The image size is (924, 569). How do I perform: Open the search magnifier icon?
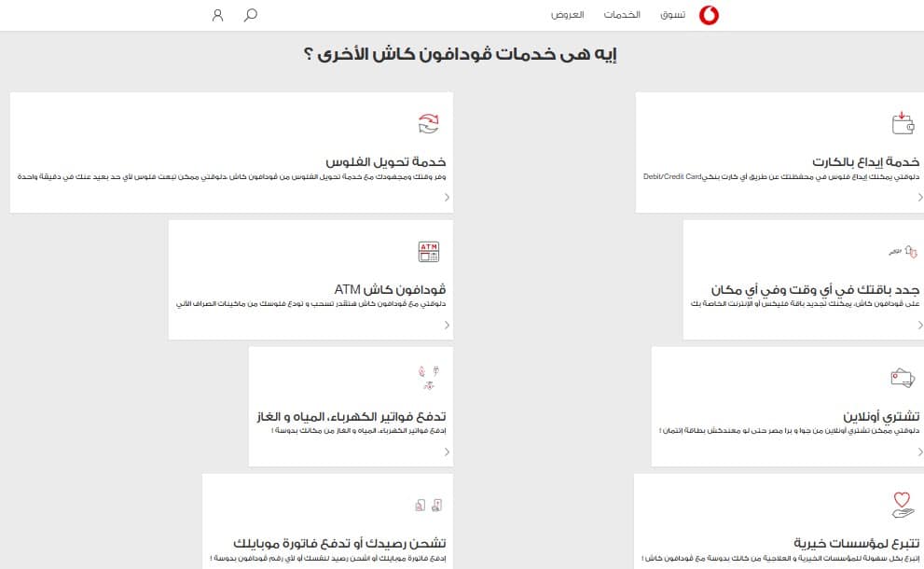250,15
